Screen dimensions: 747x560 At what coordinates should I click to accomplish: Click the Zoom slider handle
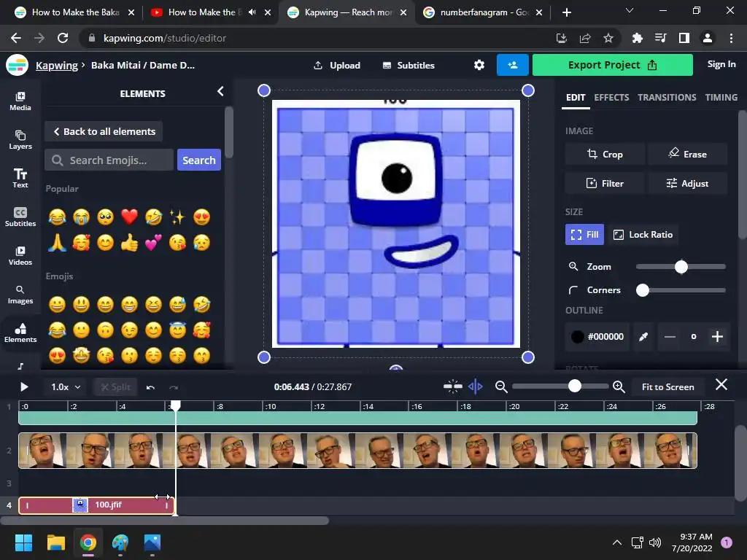(681, 267)
